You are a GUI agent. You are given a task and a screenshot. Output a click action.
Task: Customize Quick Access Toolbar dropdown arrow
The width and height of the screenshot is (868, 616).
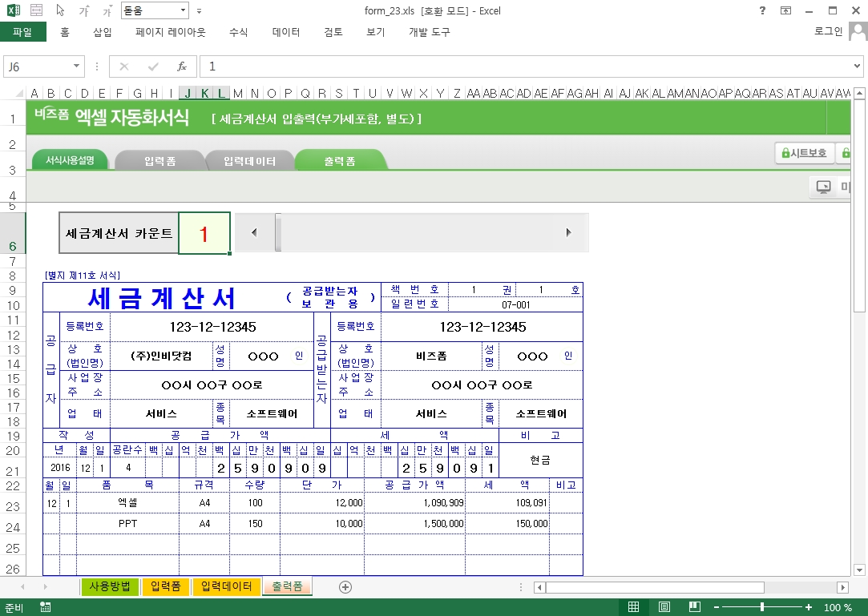pos(199,11)
